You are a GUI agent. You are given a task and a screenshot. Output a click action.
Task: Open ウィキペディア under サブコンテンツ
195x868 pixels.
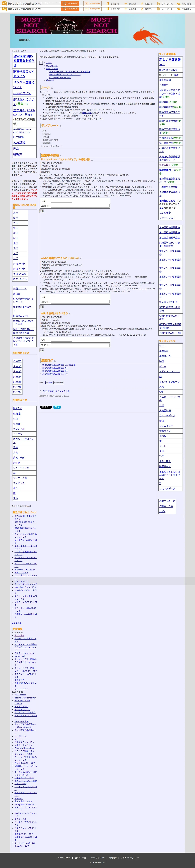(167, 415)
